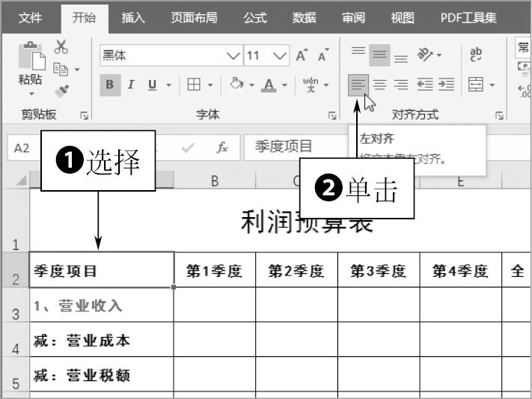The image size is (532, 399).
Task: Switch to the 数据 ribbon tab
Action: pyautogui.click(x=304, y=18)
